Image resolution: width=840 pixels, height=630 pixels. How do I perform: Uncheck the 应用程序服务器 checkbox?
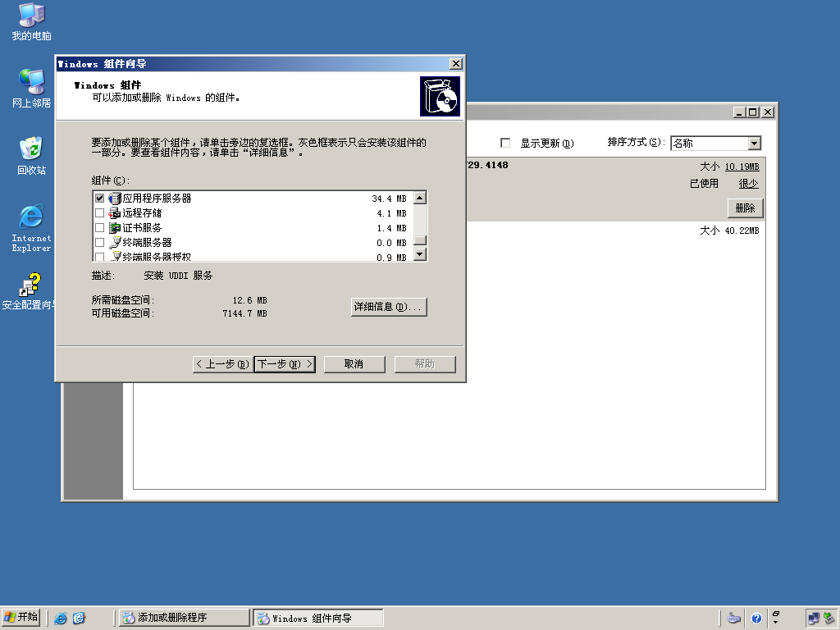(99, 199)
